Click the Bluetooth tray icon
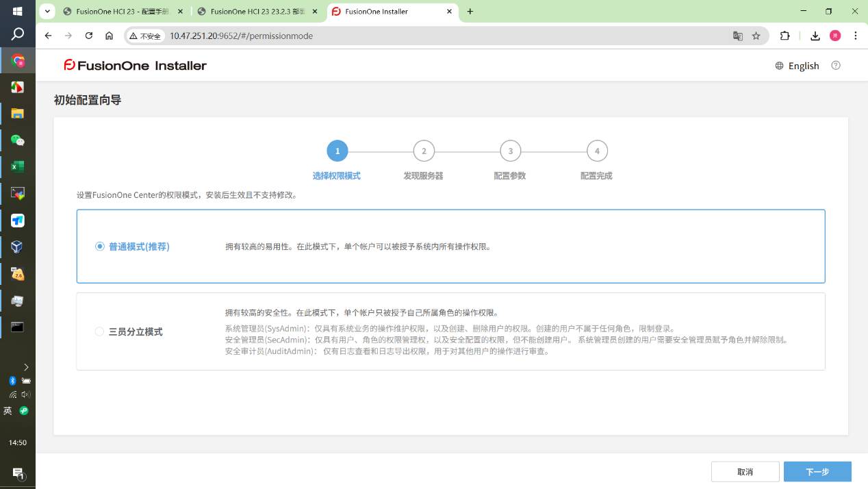The image size is (868, 489). point(12,381)
